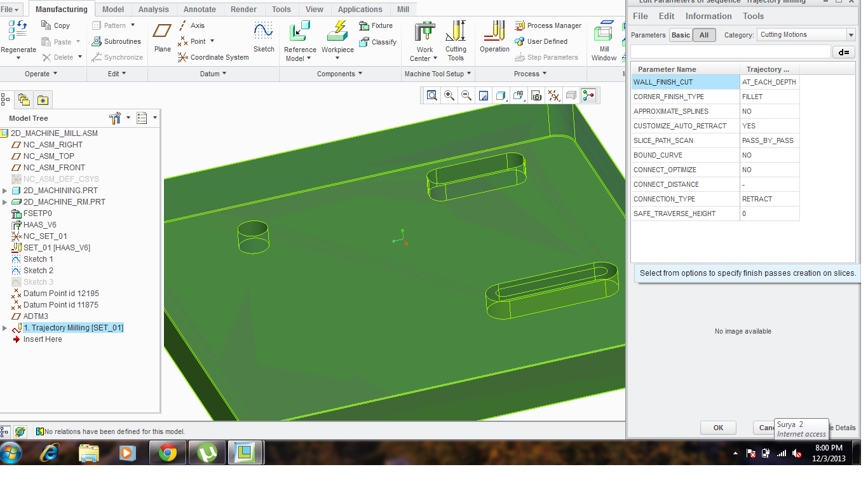The width and height of the screenshot is (868, 488).
Task: Toggle the Spin Center display
Action: click(588, 95)
